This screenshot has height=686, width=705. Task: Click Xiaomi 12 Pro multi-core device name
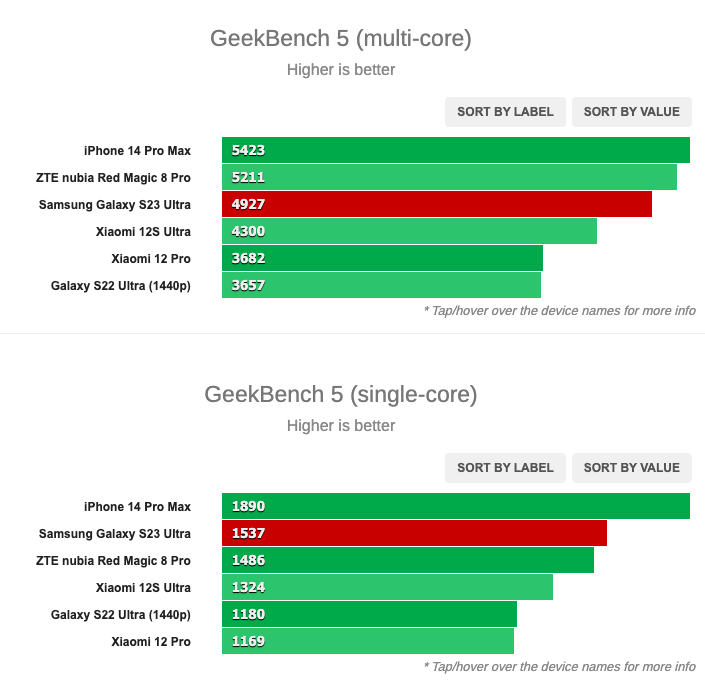(151, 259)
